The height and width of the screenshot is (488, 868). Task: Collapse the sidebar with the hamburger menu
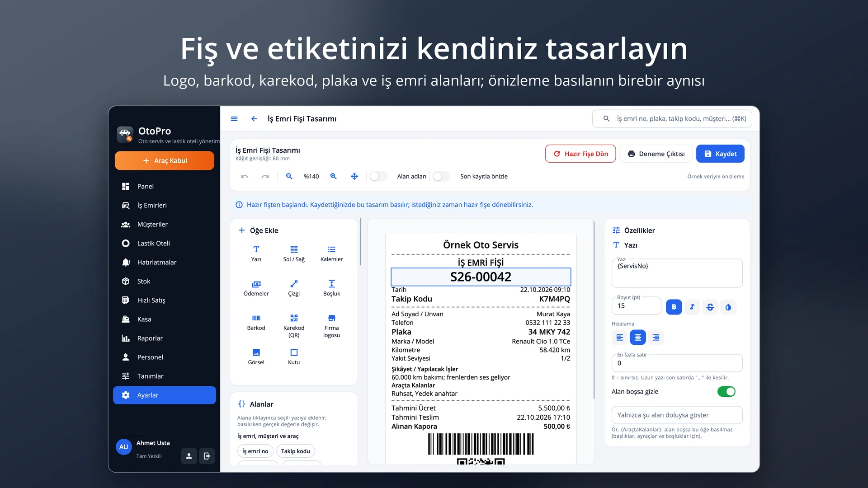pos(234,119)
